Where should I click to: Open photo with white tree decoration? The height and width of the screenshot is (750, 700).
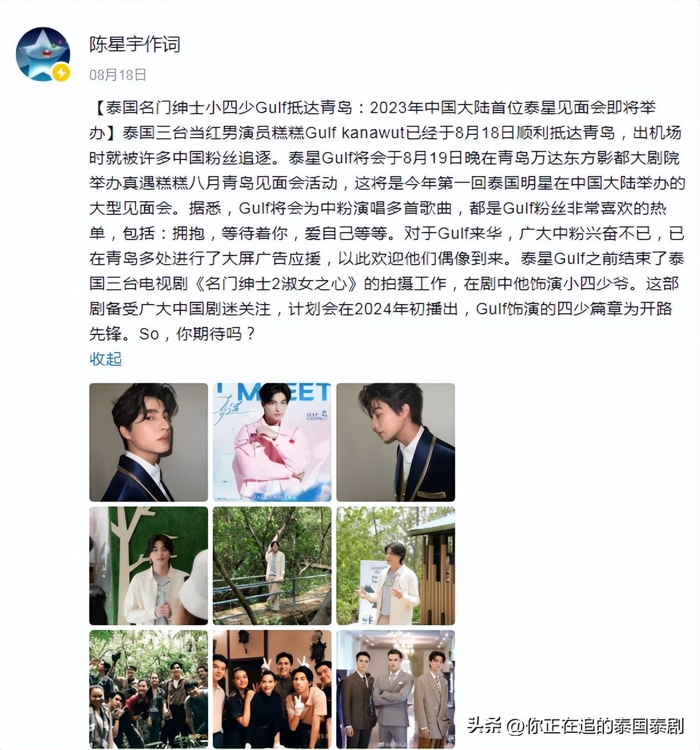149,566
